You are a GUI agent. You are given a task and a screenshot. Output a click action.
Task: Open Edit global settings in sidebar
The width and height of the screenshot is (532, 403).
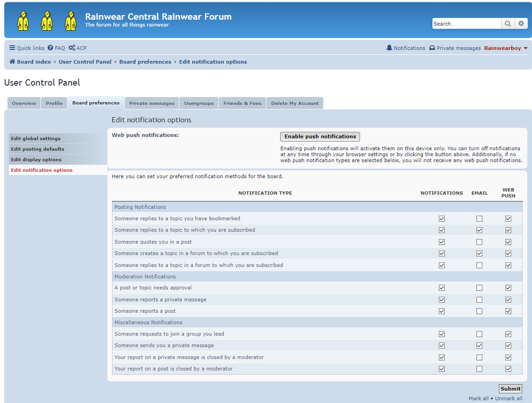pyautogui.click(x=57, y=139)
